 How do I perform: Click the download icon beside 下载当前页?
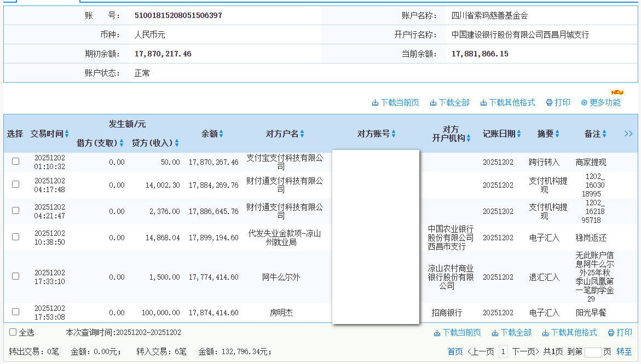click(x=376, y=102)
